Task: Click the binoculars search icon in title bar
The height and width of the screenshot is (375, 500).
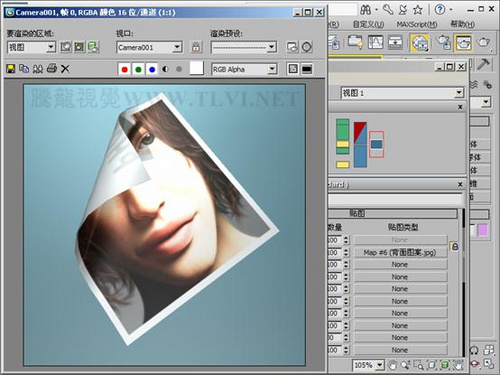Action: tap(365, 10)
